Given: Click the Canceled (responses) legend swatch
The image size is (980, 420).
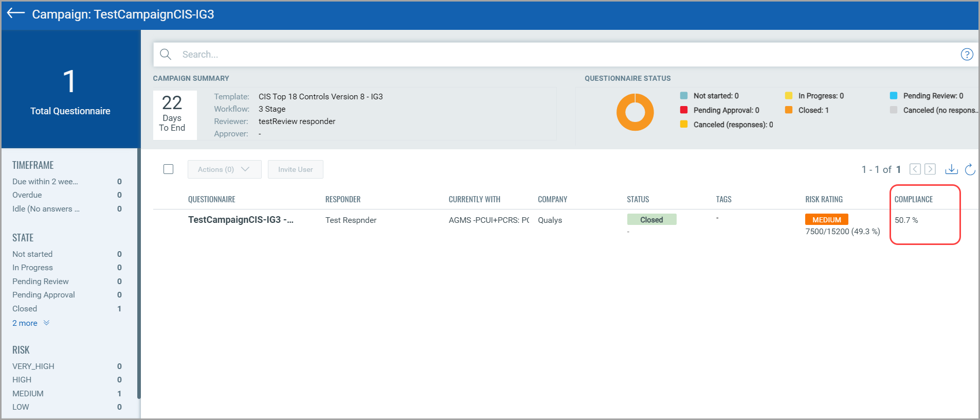Looking at the screenshot, I should click(683, 124).
